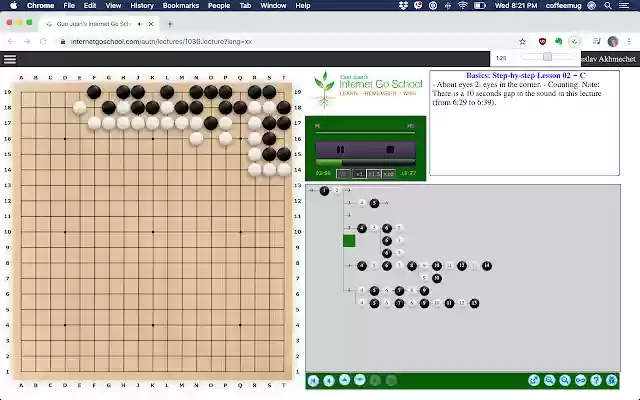Click the lecture title Basics: Step-by-step Lesson 02 – C
This screenshot has width=640, height=400.
[525, 76]
